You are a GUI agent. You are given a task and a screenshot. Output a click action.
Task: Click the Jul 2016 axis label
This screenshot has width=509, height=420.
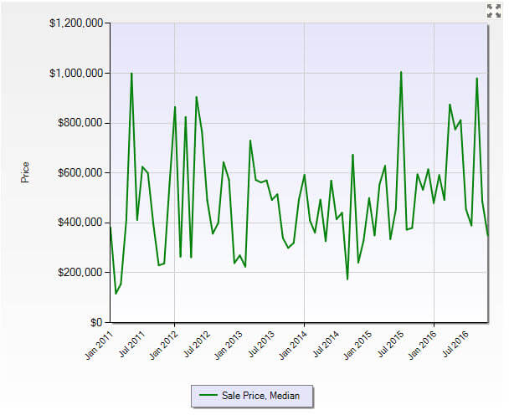click(455, 344)
